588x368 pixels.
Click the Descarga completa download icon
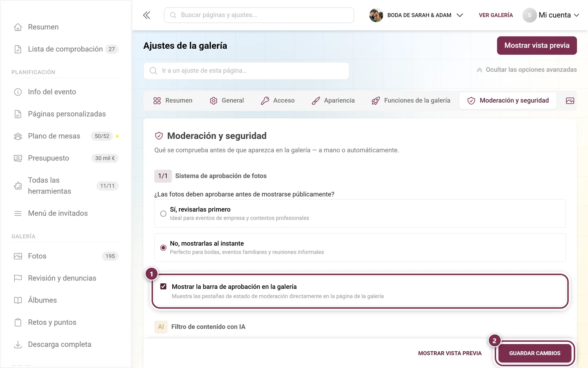click(18, 345)
